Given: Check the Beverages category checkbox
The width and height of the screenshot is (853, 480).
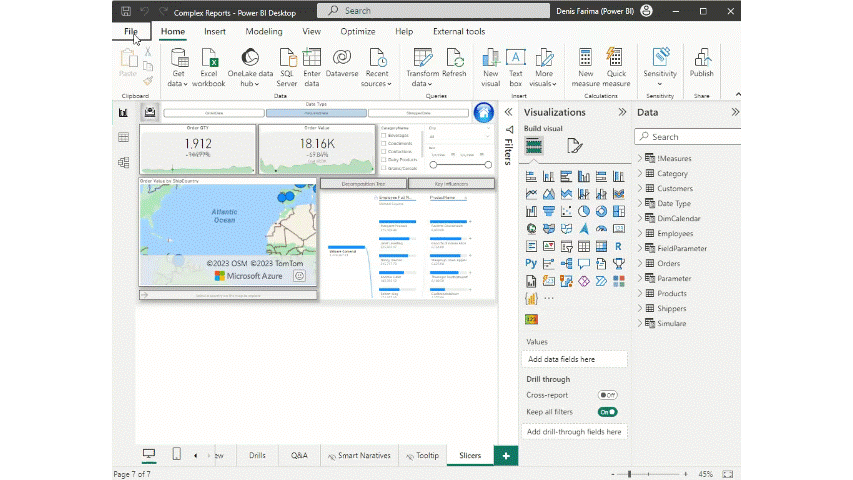Looking at the screenshot, I should pyautogui.click(x=384, y=137).
